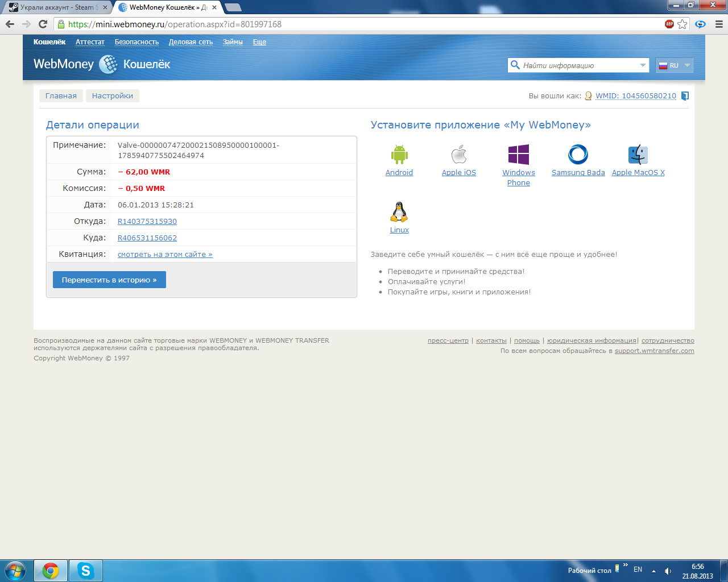Open the контакты footer link

pos(491,340)
